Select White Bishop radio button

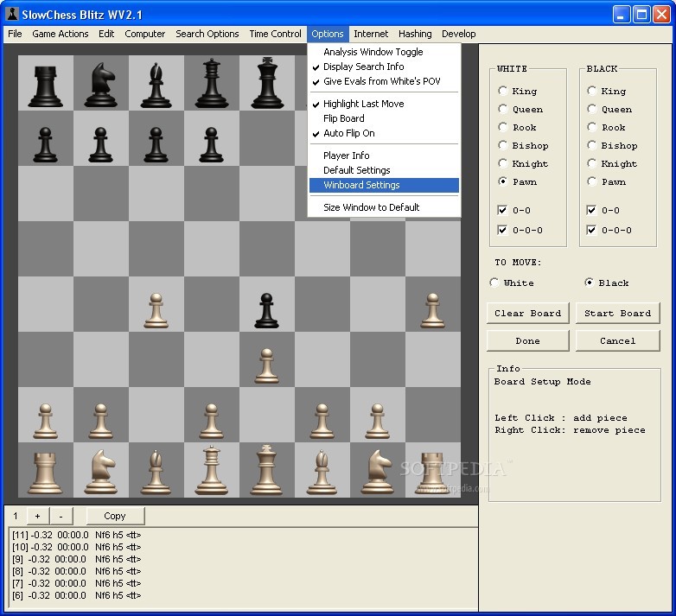tap(503, 145)
